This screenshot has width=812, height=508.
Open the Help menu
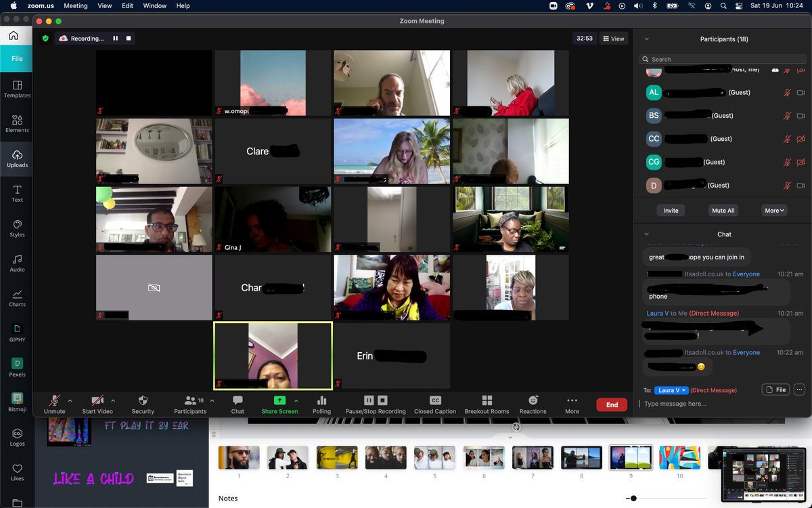pyautogui.click(x=183, y=5)
